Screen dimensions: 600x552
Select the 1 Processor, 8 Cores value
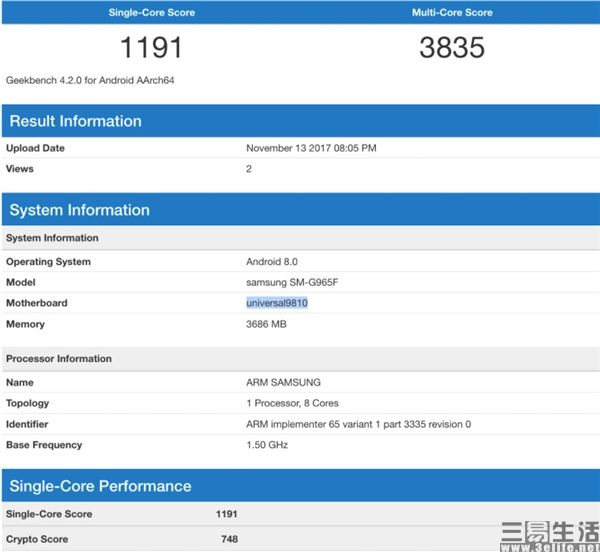pos(292,403)
